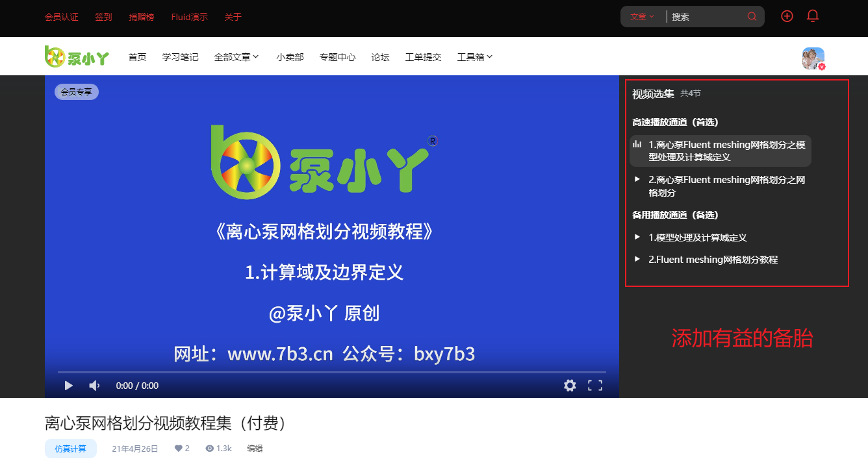Image resolution: width=868 pixels, height=468 pixels.
Task: Click the search magnifier icon
Action: tap(752, 17)
